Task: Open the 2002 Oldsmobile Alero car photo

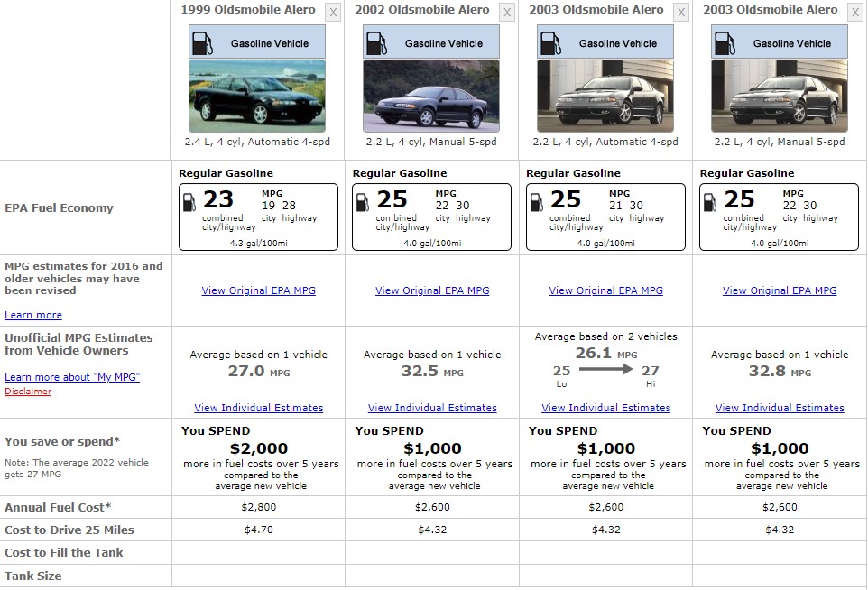Action: click(x=431, y=96)
